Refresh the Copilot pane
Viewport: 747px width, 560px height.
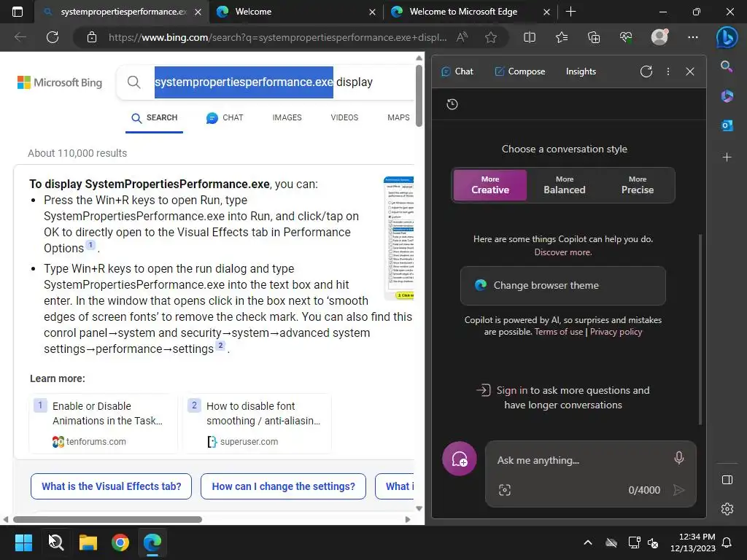click(x=646, y=71)
